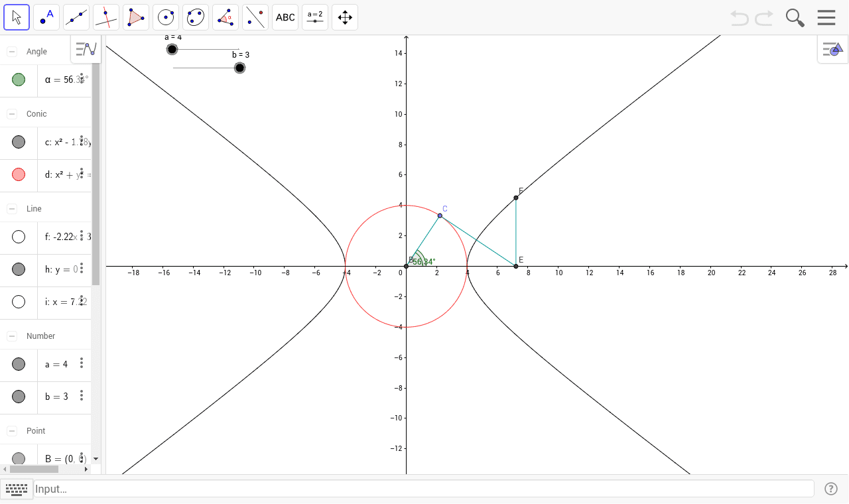Toggle visibility of circle d
This screenshot has height=504, width=849.
pos(18,174)
